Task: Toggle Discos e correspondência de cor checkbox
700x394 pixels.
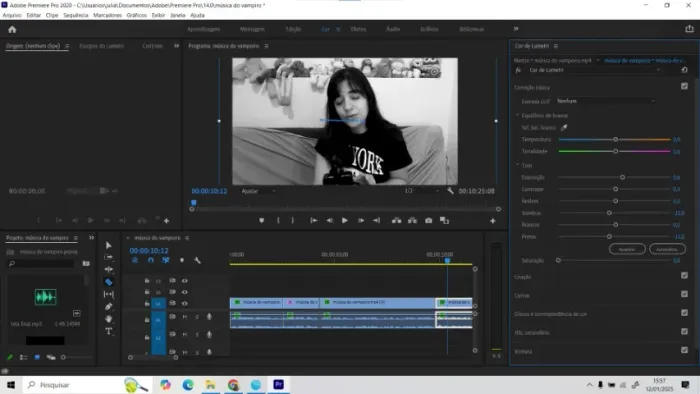Action: point(684,313)
